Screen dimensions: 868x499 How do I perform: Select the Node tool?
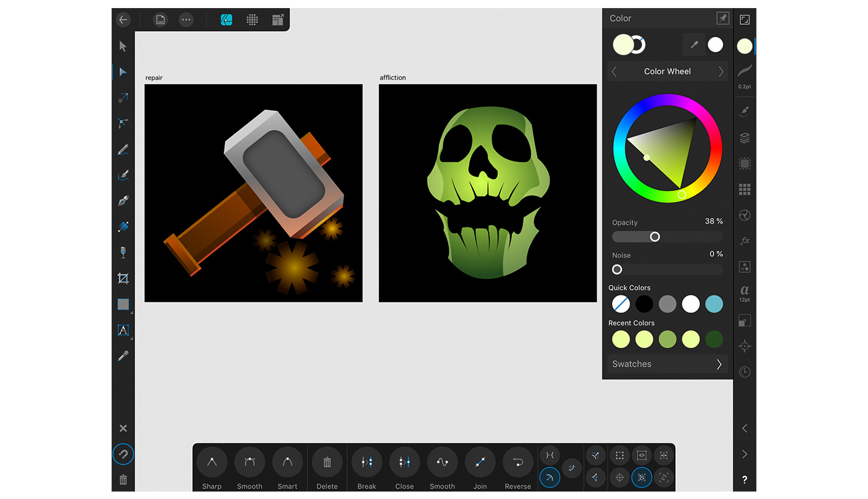pos(123,72)
